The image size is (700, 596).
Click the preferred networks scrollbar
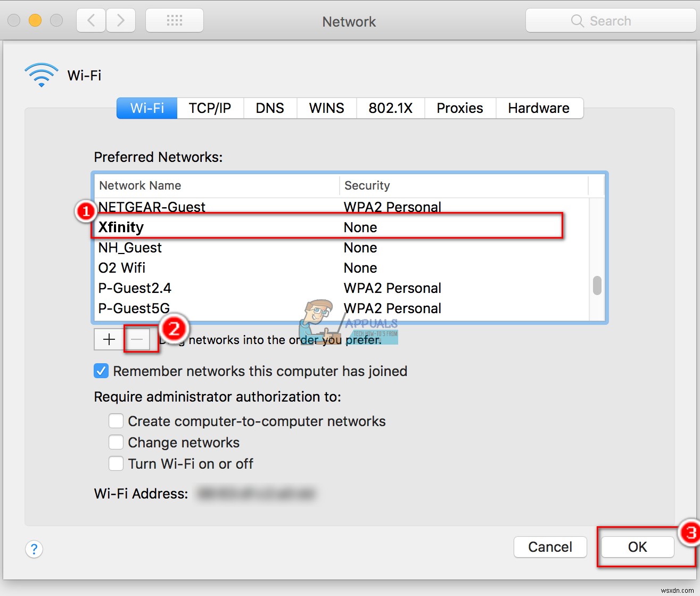(597, 286)
